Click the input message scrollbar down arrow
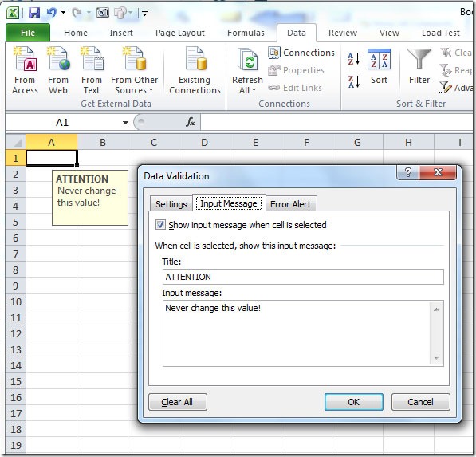Image resolution: width=476 pixels, height=457 pixels. 437,358
